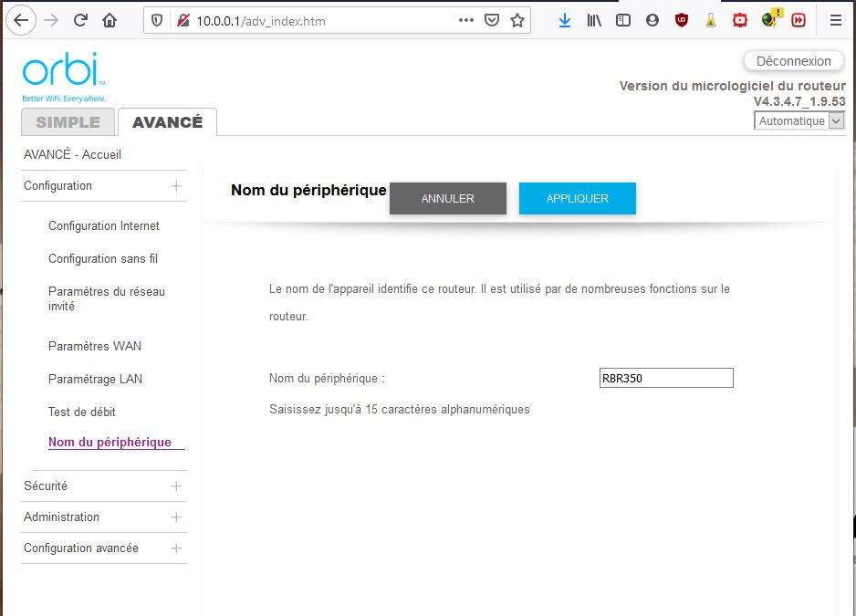The height and width of the screenshot is (616, 856).
Task: Click the Déconnexion button
Action: pyautogui.click(x=793, y=60)
